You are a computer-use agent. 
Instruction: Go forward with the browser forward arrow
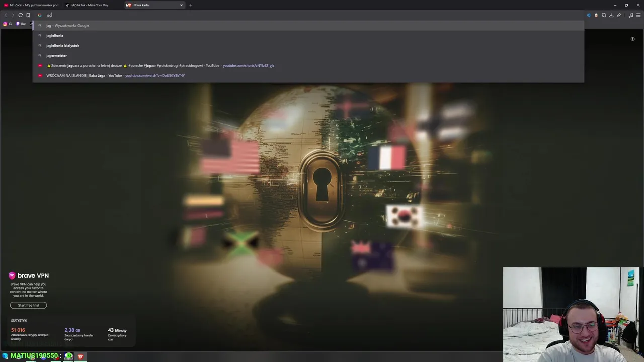tap(13, 15)
